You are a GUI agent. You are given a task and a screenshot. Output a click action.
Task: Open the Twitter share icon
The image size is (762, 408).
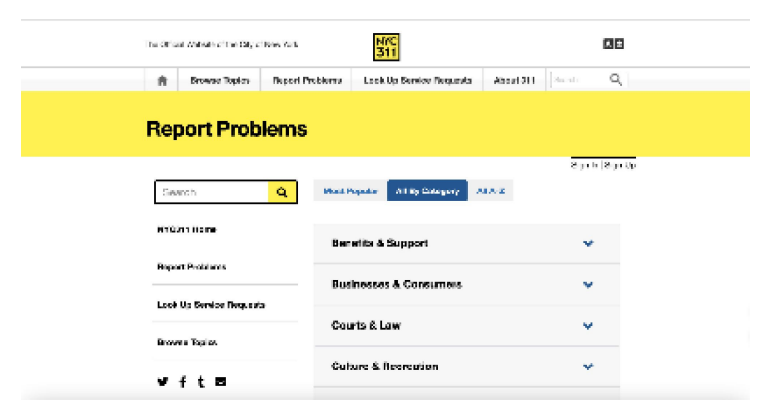click(x=163, y=381)
